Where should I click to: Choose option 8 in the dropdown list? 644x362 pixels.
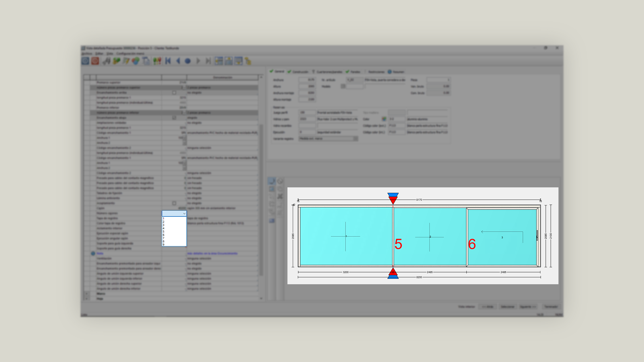[x=174, y=241]
